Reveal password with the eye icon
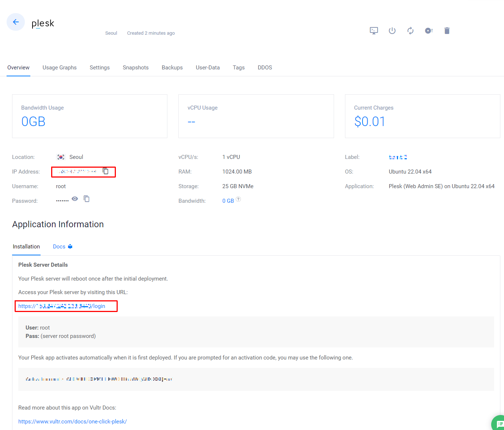The height and width of the screenshot is (430, 504). 75,199
